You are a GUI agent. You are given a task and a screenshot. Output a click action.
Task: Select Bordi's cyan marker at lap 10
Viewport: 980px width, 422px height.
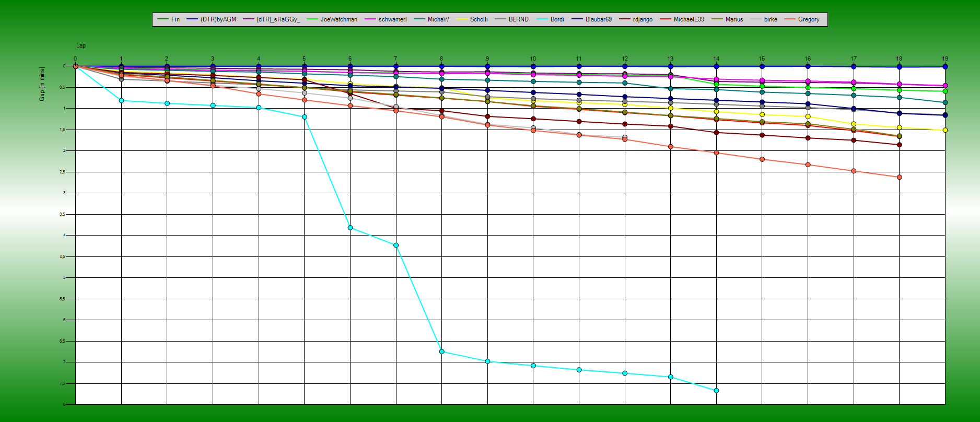[533, 366]
